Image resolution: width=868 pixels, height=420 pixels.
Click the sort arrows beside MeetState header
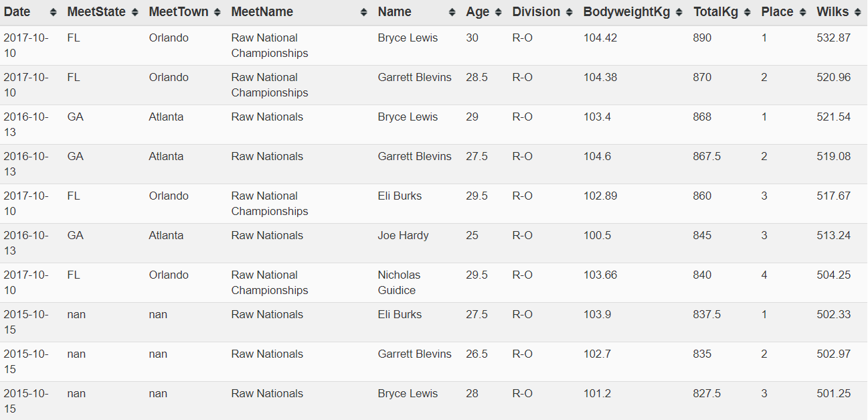[x=135, y=13]
